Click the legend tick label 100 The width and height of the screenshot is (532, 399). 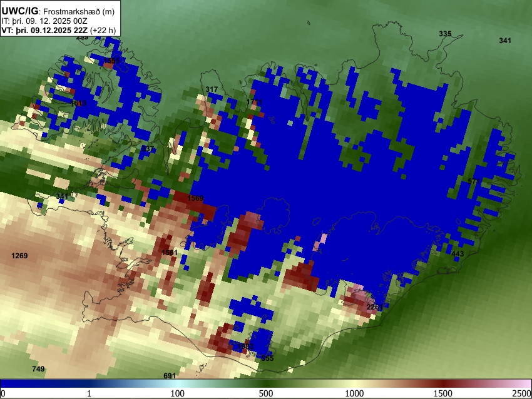(x=178, y=393)
